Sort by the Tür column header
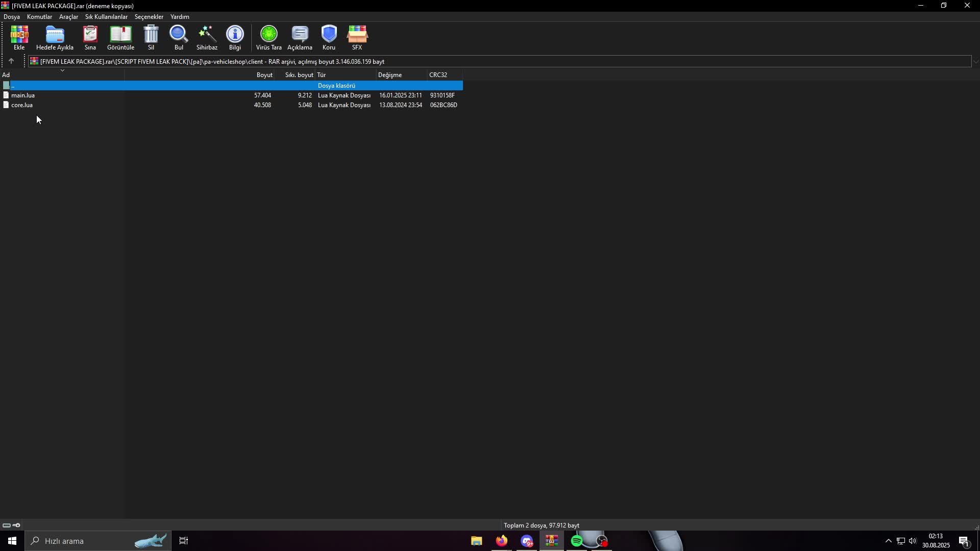 tap(346, 75)
